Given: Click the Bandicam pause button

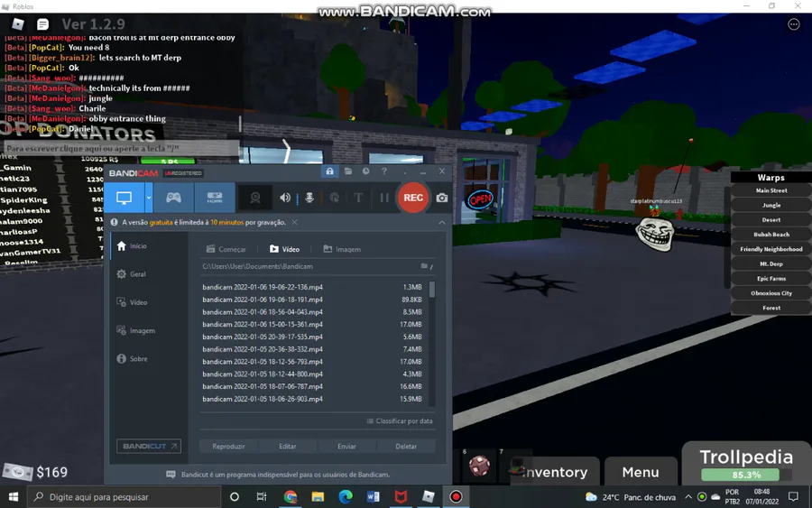Looking at the screenshot, I should [384, 198].
